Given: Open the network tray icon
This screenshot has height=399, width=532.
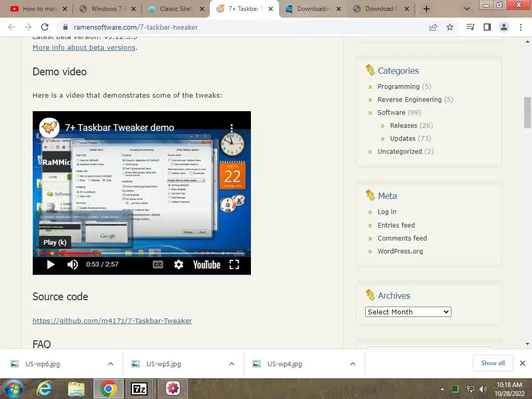Looking at the screenshot, I should (470, 389).
